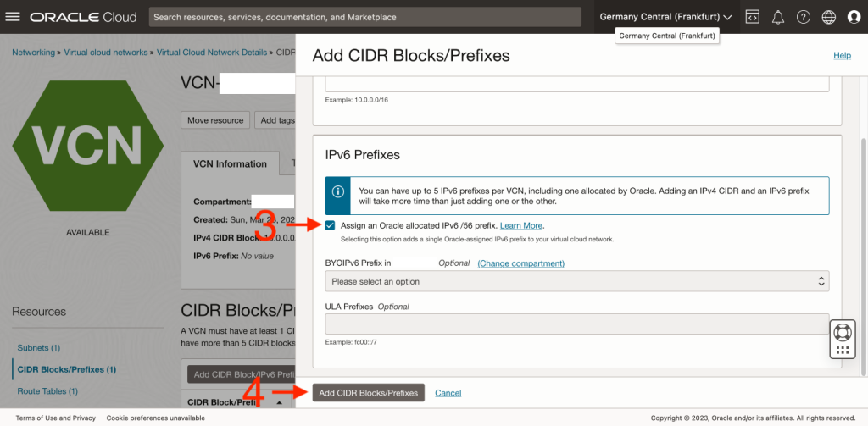The height and width of the screenshot is (426, 868).
Task: Open the help question mark icon
Action: pyautogui.click(x=804, y=17)
